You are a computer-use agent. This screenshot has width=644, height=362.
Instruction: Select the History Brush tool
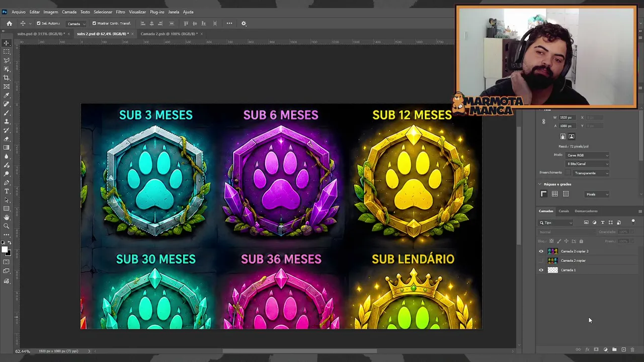point(7,130)
